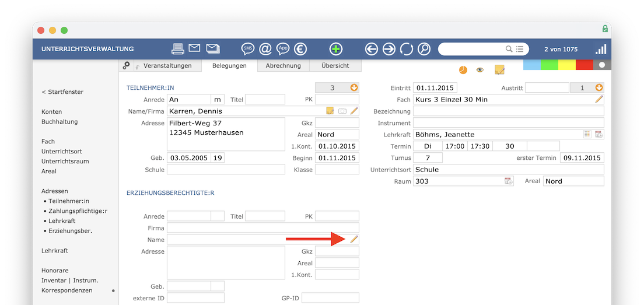Click the Eintritt date field 01.11.2015
Viewport: 644px width, 305px height.
(x=435, y=87)
